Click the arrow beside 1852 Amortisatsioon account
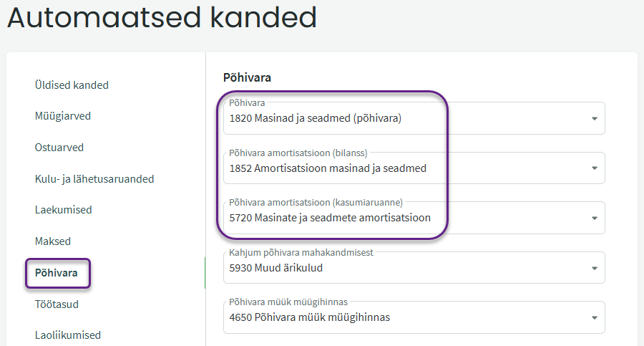Image resolution: width=644 pixels, height=346 pixels. pyautogui.click(x=594, y=168)
